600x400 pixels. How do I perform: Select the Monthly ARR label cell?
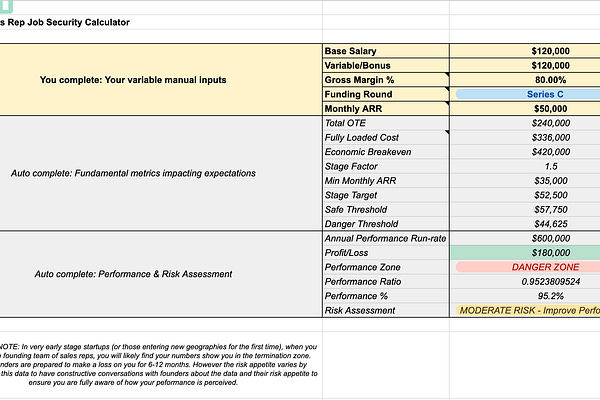tap(386, 109)
